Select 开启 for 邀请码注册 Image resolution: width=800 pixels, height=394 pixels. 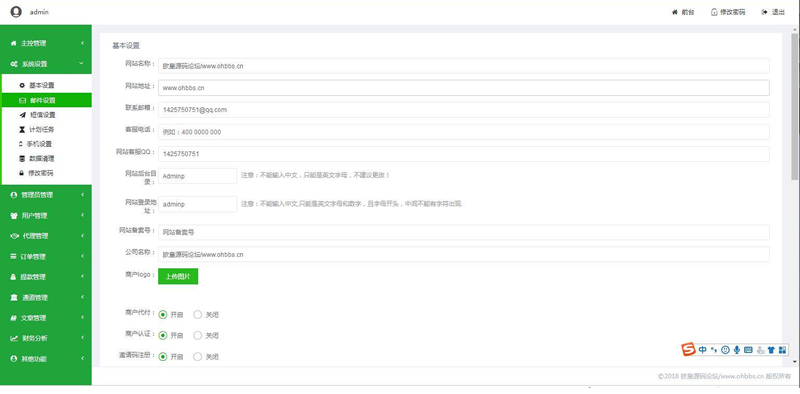pyautogui.click(x=163, y=357)
